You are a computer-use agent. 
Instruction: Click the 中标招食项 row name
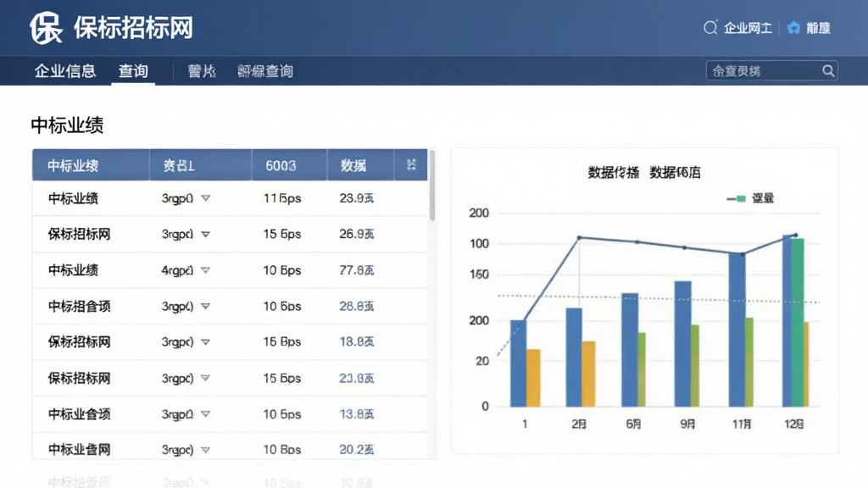tap(79, 306)
